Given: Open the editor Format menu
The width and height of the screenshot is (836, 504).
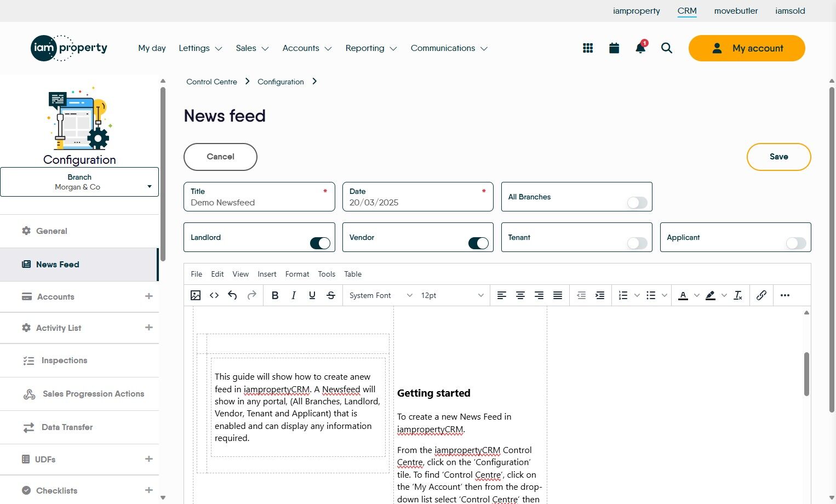Looking at the screenshot, I should (297, 274).
